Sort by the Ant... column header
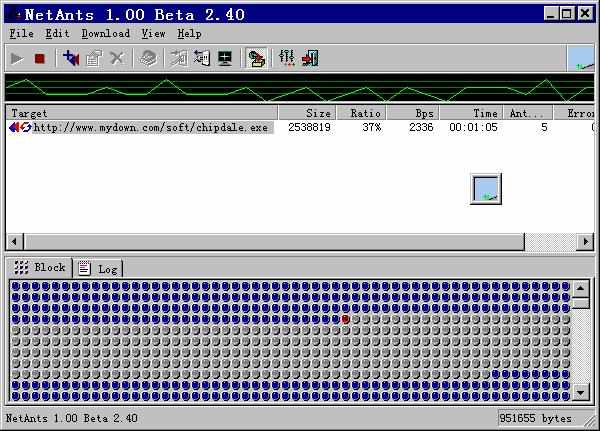The width and height of the screenshot is (600, 431). coord(528,113)
